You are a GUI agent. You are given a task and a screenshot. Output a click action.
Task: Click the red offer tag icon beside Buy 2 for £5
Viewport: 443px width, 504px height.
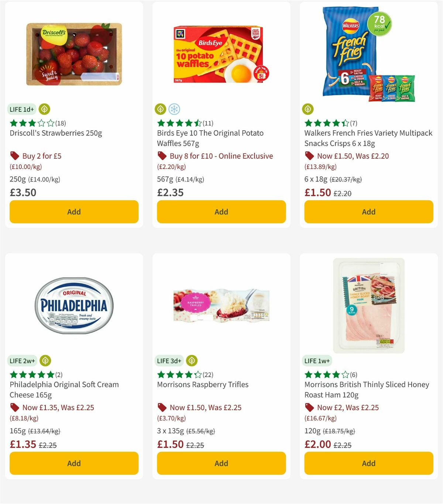click(14, 156)
